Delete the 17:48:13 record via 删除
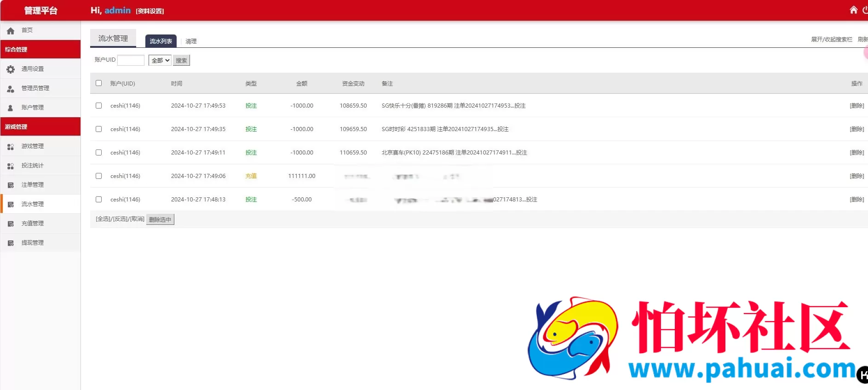 tap(857, 200)
